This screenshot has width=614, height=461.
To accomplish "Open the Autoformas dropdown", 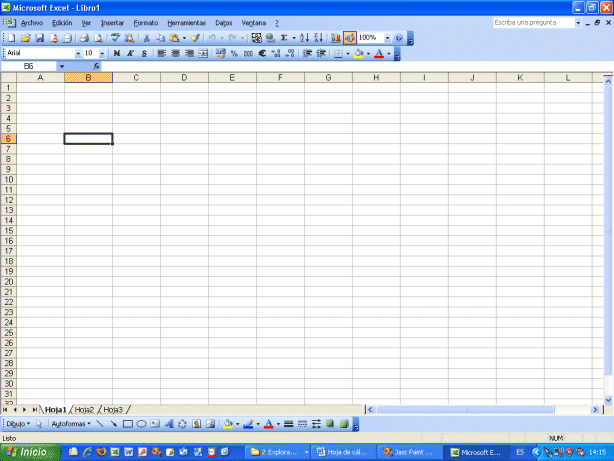I will [x=71, y=424].
